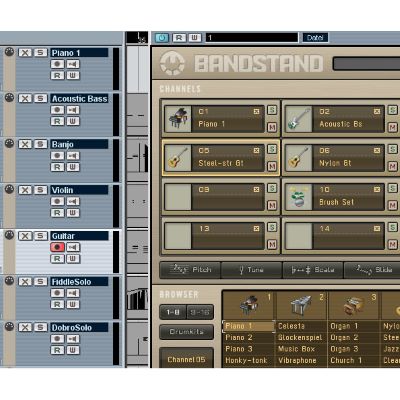Expand the Scale settings section
This screenshot has height=400, width=400.
[313, 270]
